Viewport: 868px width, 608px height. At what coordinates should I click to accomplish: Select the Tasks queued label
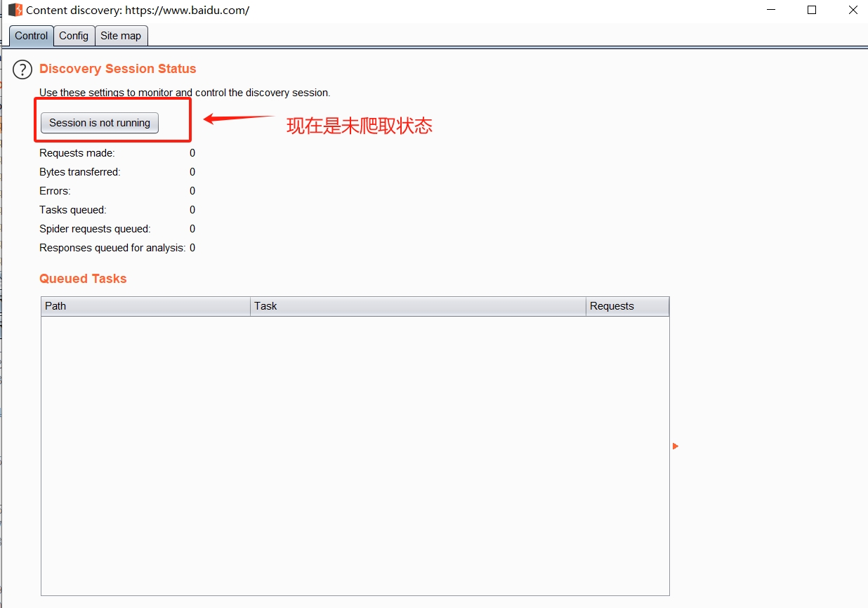point(73,210)
